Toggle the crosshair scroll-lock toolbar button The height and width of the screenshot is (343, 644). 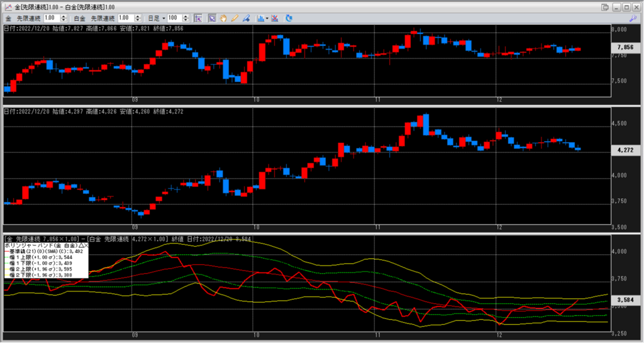click(198, 19)
